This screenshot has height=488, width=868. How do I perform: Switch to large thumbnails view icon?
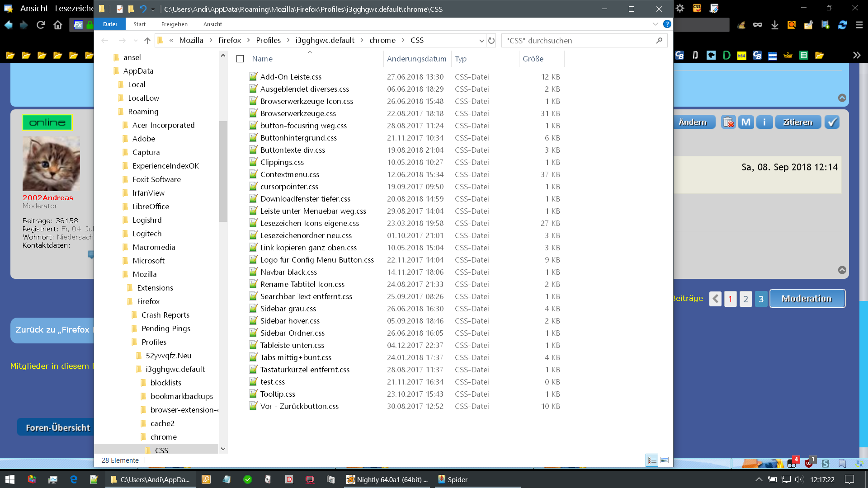pos(664,460)
